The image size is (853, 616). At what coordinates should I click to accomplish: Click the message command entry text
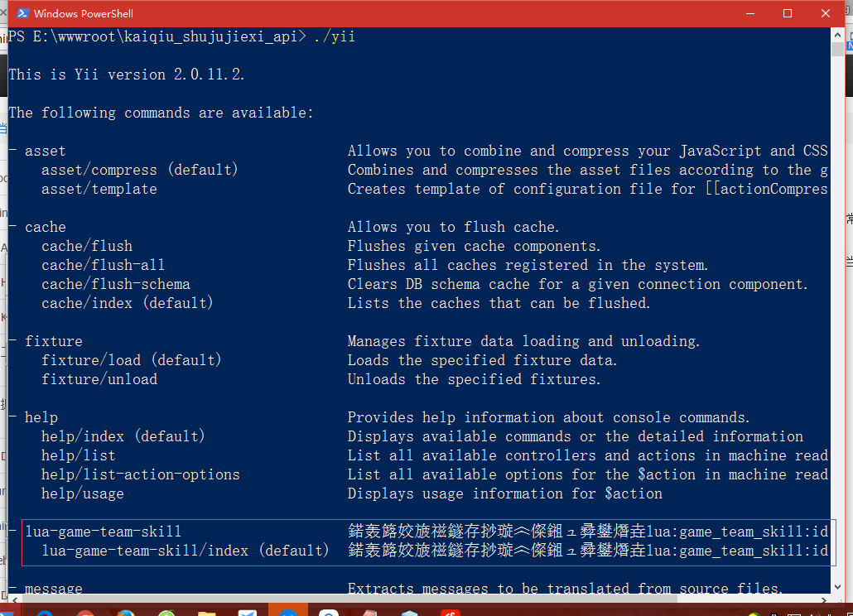click(x=53, y=589)
